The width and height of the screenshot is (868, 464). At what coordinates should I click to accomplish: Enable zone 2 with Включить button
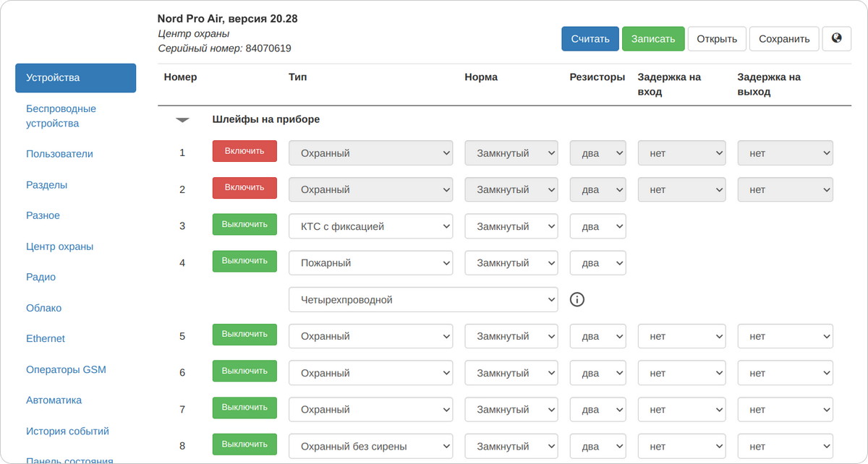click(x=244, y=188)
